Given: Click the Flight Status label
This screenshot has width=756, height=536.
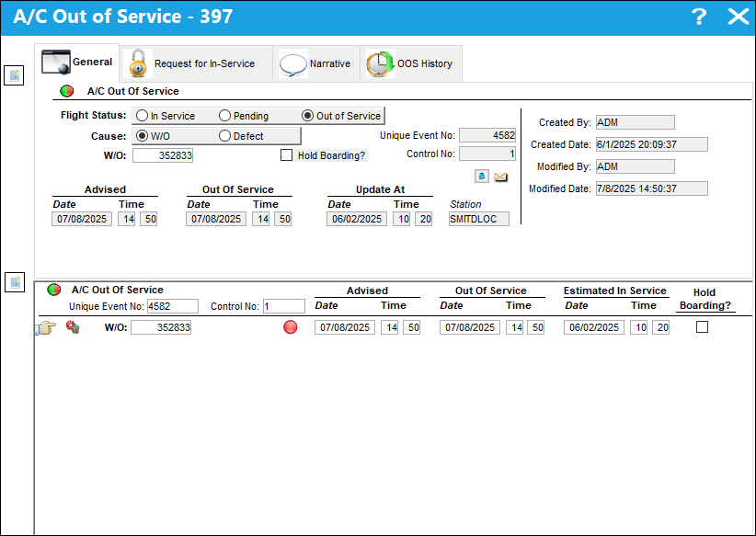Looking at the screenshot, I should [93, 115].
